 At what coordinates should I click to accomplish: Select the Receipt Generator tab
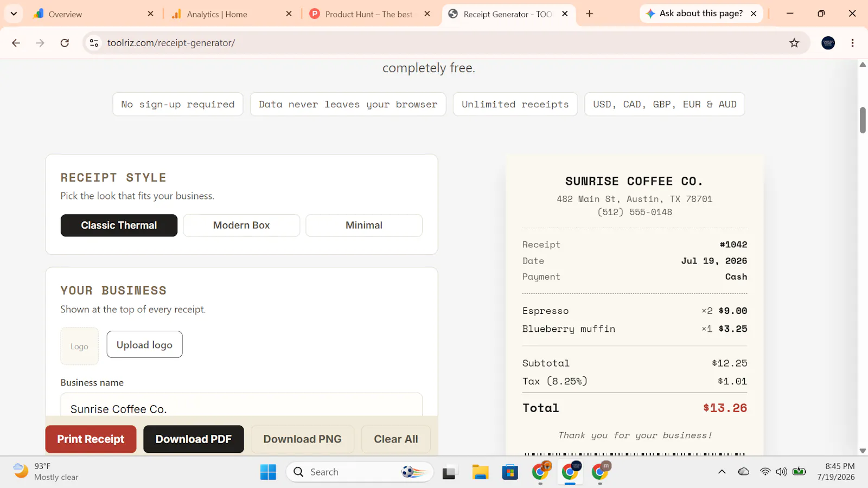point(507,14)
